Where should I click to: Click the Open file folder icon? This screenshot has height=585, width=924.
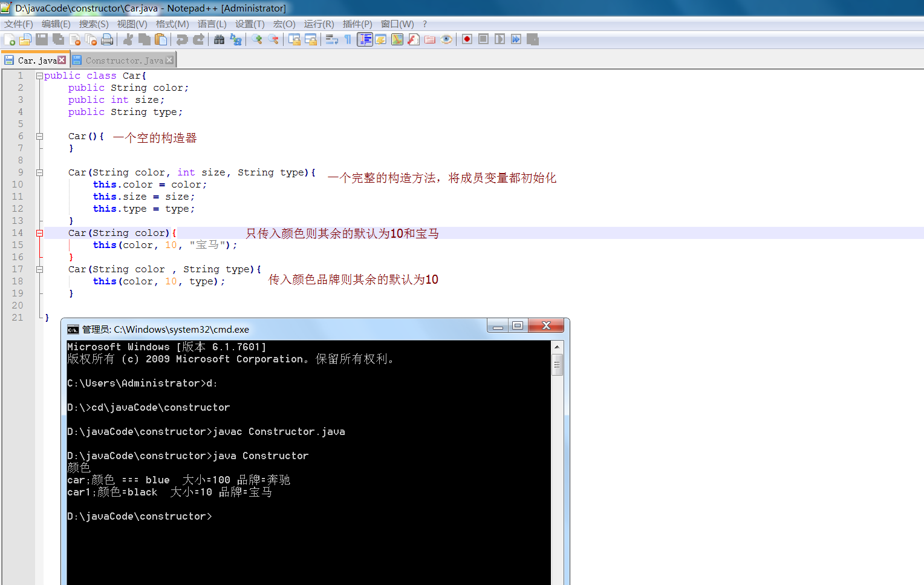25,39
